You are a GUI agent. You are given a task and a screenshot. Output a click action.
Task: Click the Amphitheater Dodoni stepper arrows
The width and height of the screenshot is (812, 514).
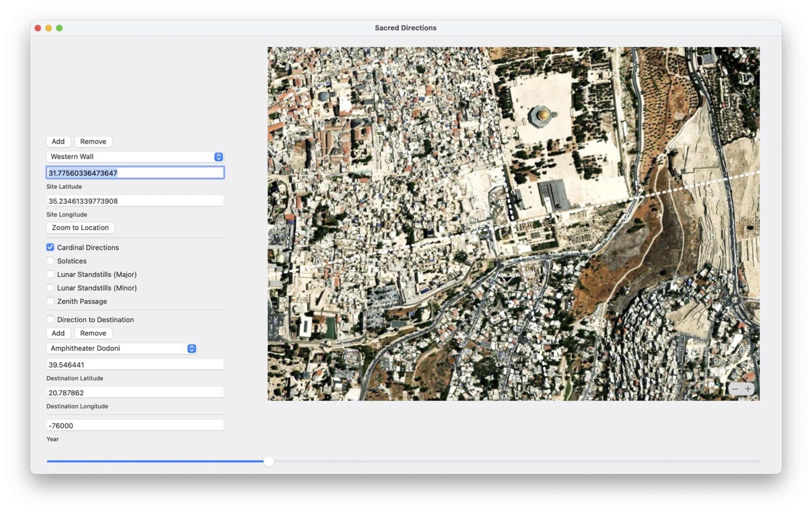point(192,348)
